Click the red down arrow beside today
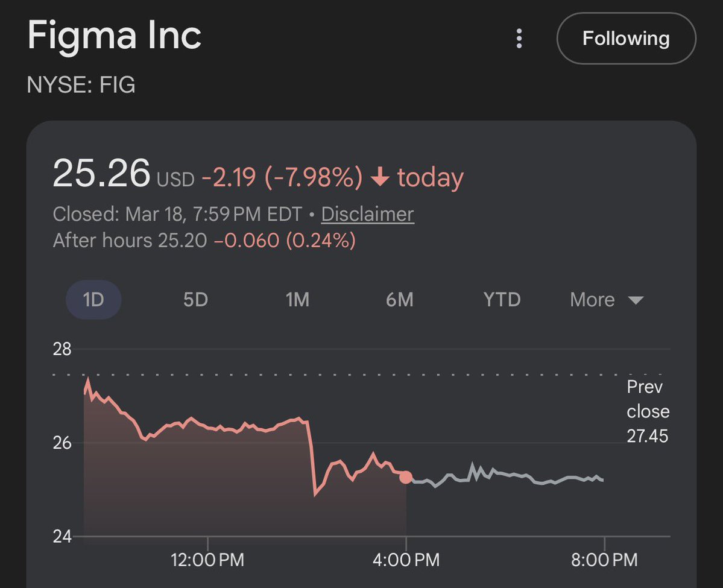This screenshot has width=723, height=588. click(379, 178)
